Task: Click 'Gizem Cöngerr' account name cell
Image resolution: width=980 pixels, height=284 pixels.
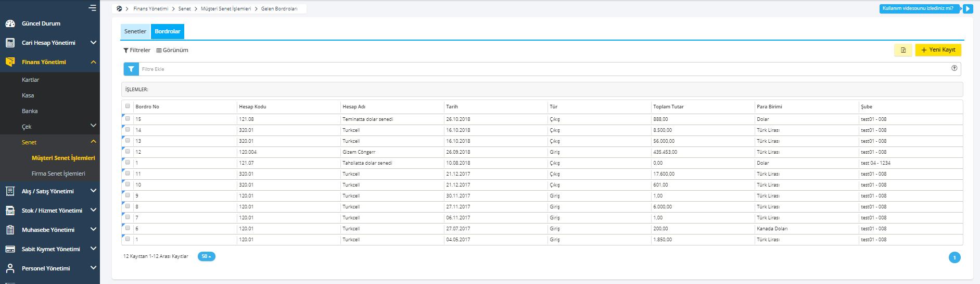Action: [x=359, y=152]
